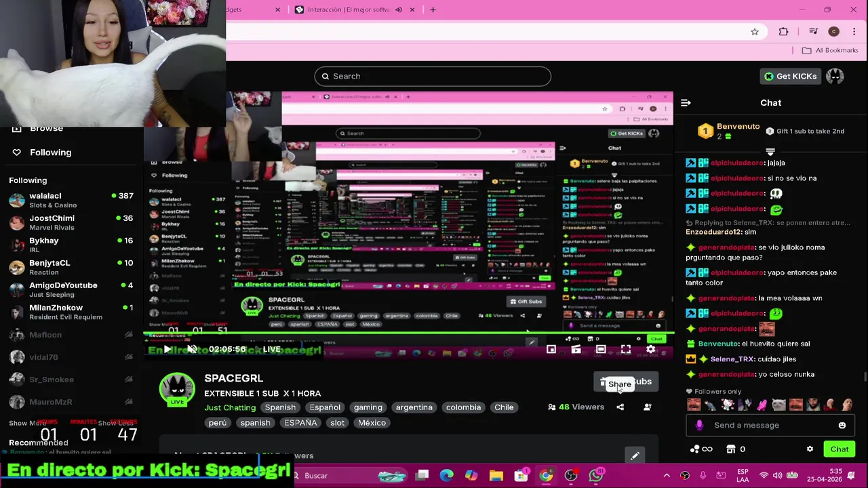The height and width of the screenshot is (488, 868).
Task: Select the Chile tag
Action: point(504,407)
